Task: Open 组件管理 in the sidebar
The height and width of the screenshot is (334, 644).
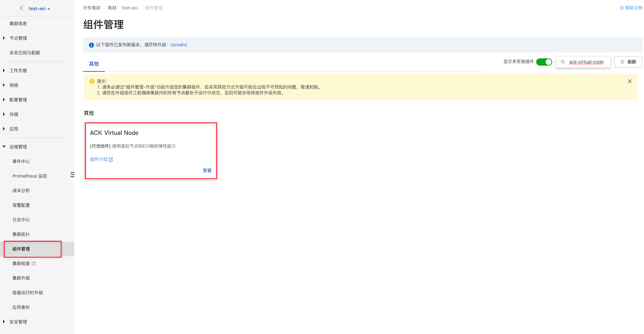Action: [x=21, y=249]
